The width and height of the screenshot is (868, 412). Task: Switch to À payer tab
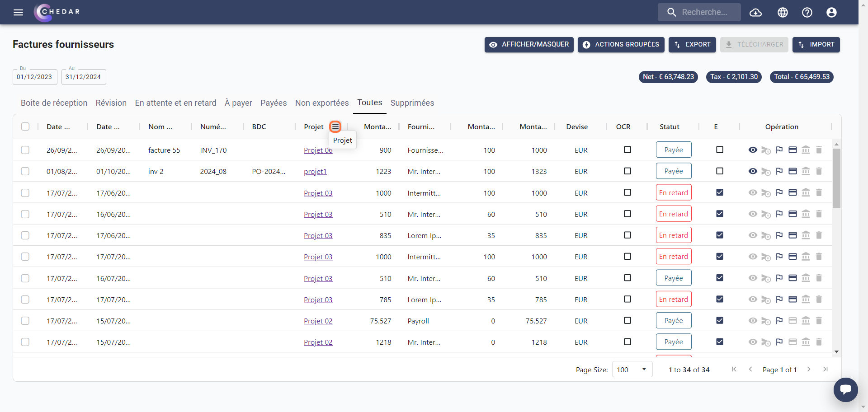[x=238, y=103]
